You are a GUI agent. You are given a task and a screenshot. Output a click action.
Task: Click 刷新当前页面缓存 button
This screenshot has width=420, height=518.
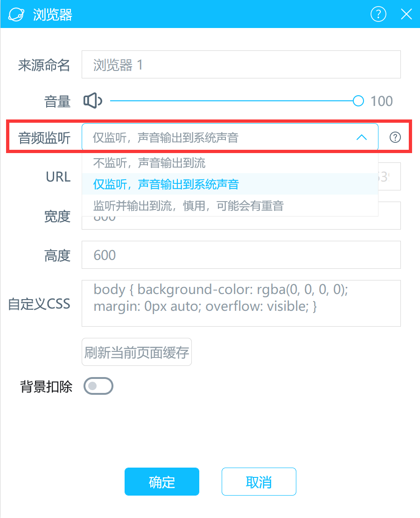point(136,352)
